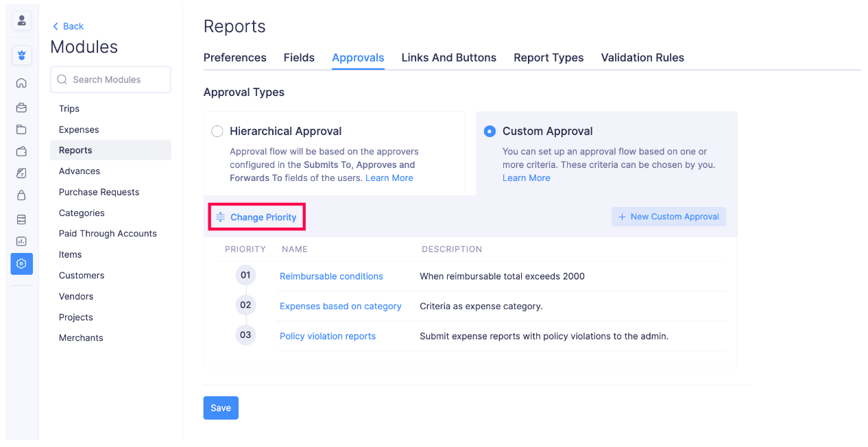Open the analytics chart icon in sidebar
The width and height of the screenshot is (868, 447).
click(21, 241)
